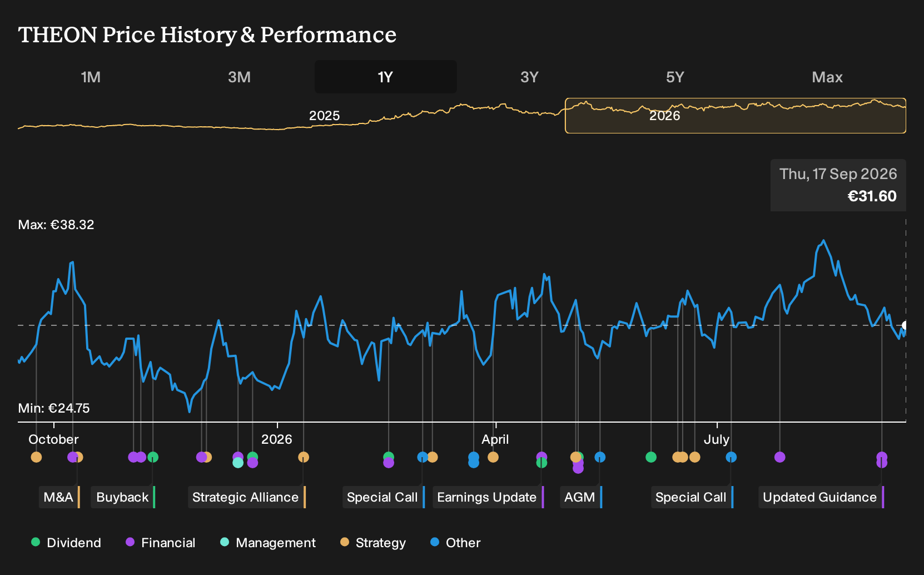Image resolution: width=924 pixels, height=575 pixels.
Task: Click the green Dividend marker above Buyback label
Action: pyautogui.click(x=153, y=457)
